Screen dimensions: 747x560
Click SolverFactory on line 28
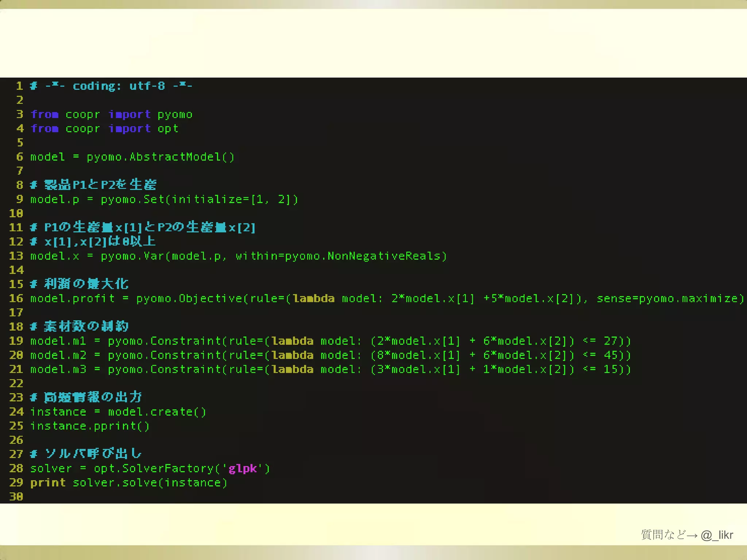click(x=167, y=468)
